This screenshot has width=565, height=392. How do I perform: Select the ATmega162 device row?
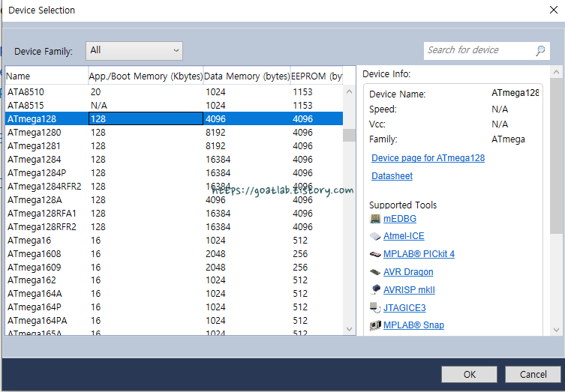[x=174, y=280]
